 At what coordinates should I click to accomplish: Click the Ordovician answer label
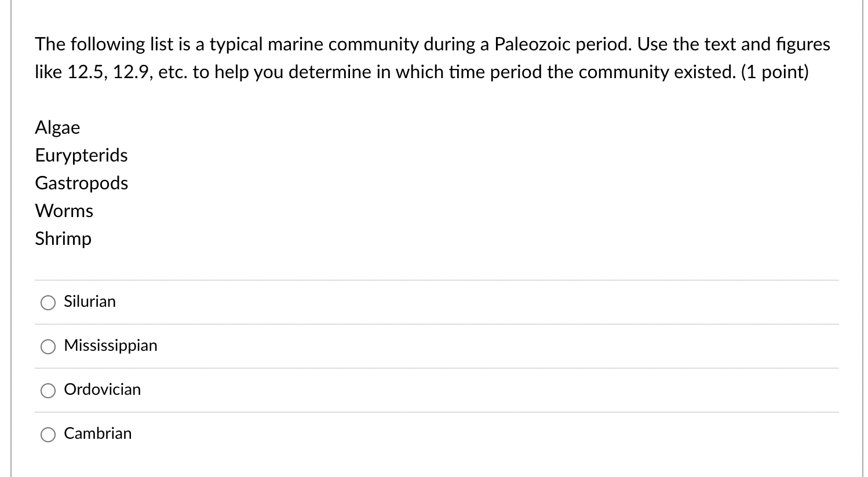pyautogui.click(x=102, y=390)
